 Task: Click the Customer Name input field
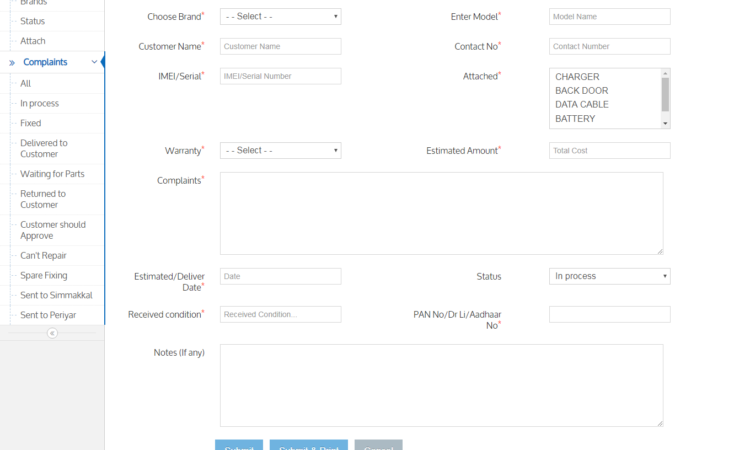coord(280,46)
